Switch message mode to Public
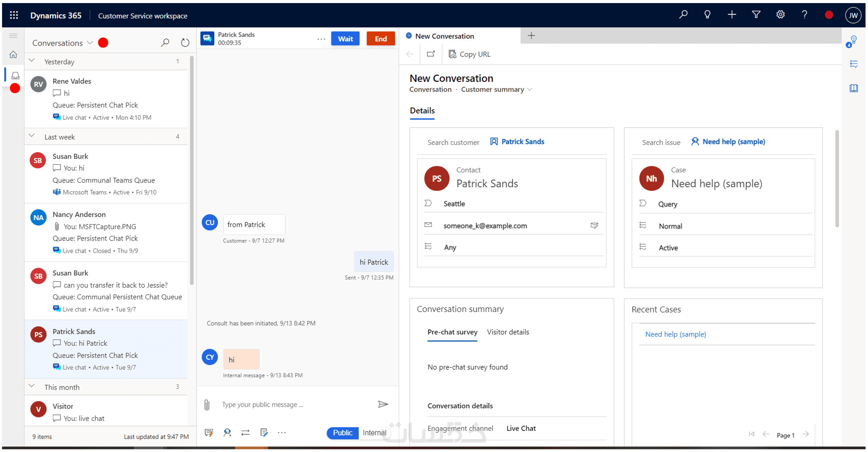 click(x=343, y=432)
